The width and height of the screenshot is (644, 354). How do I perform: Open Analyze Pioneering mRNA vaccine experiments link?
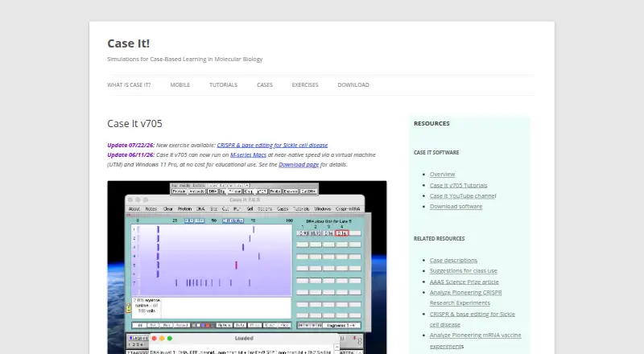tap(475, 341)
